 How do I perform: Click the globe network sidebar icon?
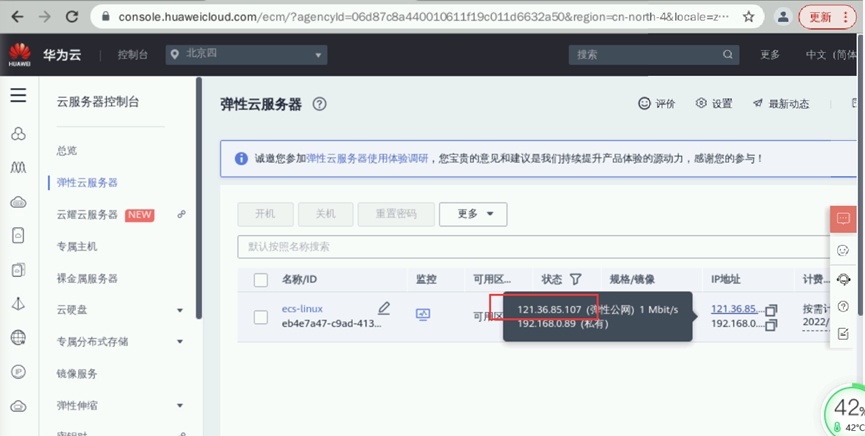pos(18,337)
